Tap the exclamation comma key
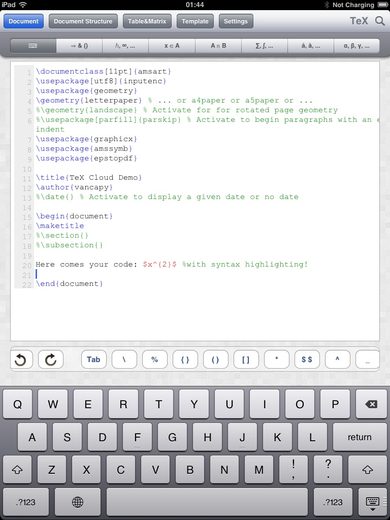Viewport: 390px width, 520px height. click(x=293, y=469)
